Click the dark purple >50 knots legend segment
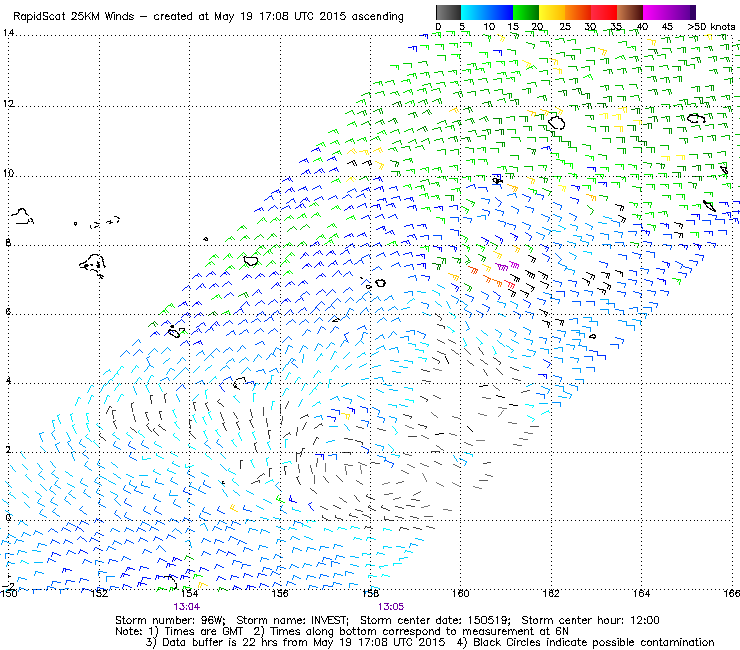 [x=693, y=12]
